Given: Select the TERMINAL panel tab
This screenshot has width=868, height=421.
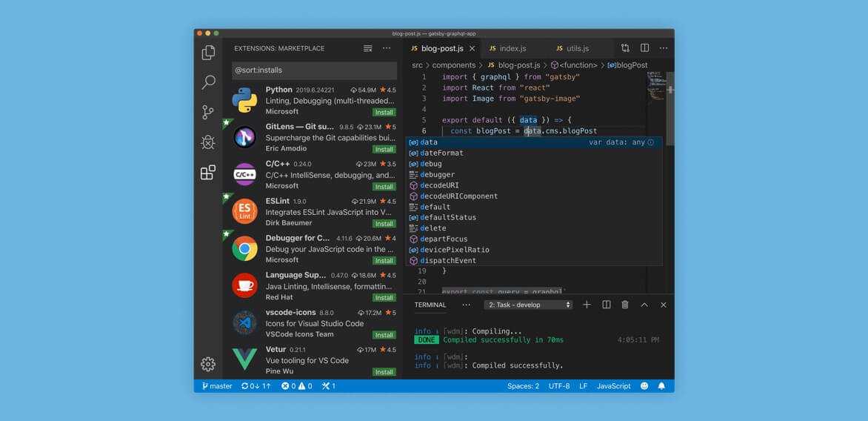Looking at the screenshot, I should click(x=430, y=305).
